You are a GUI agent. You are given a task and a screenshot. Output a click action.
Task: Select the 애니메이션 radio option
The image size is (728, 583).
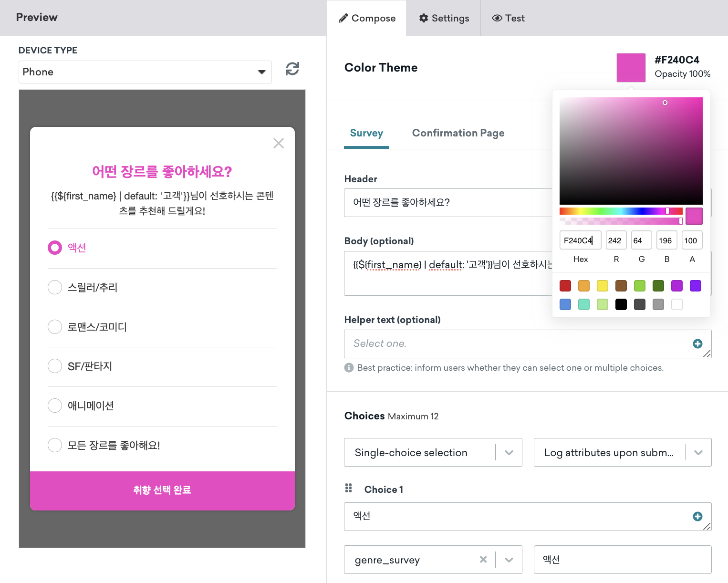click(x=55, y=406)
